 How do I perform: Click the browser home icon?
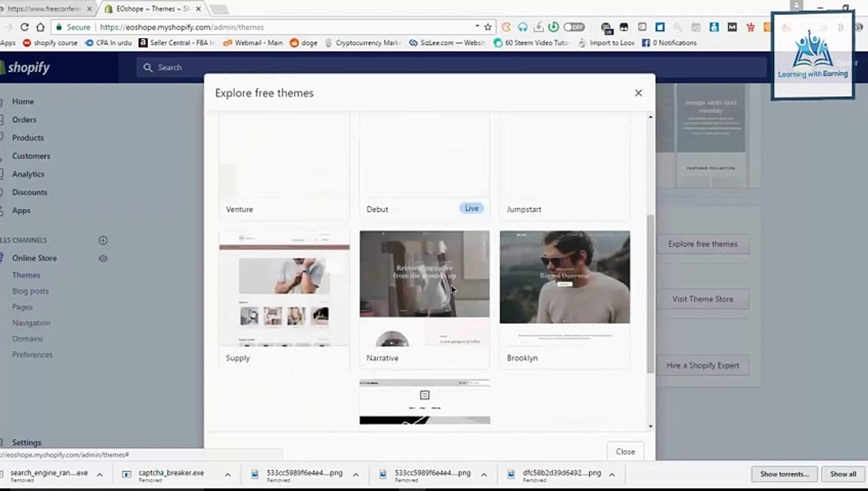click(x=40, y=27)
